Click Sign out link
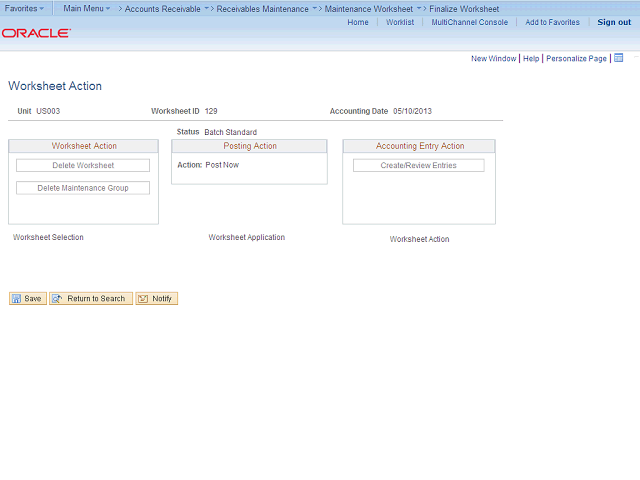640x480 pixels. point(614,22)
